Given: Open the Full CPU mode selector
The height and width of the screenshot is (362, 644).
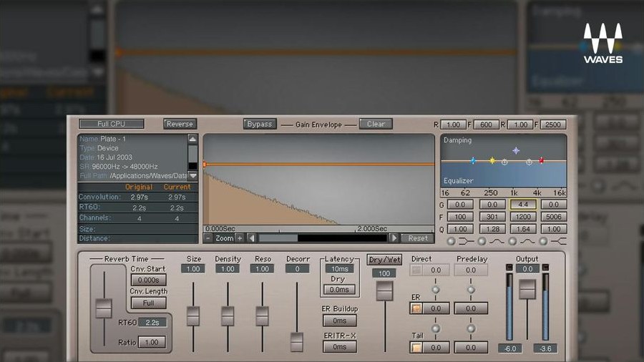Looking at the screenshot, I should [x=112, y=124].
